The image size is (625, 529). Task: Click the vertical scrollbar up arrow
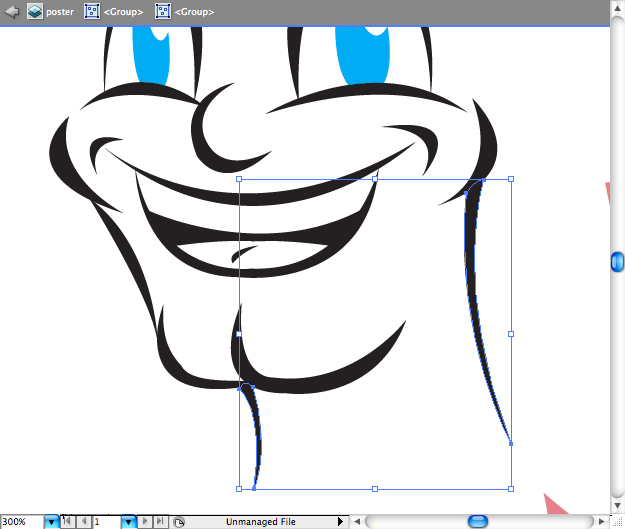(617, 8)
